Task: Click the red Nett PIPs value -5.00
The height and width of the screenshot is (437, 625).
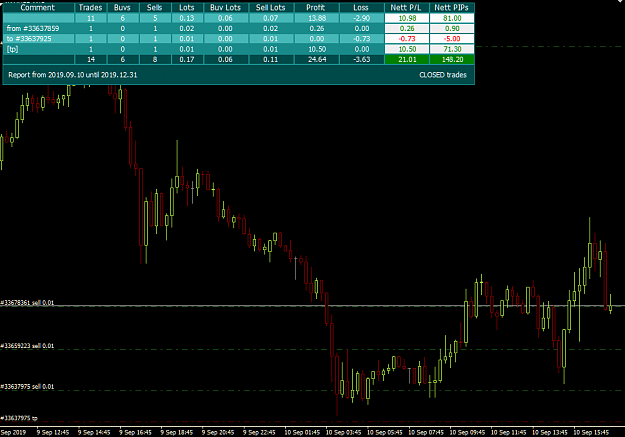Action: 452,39
